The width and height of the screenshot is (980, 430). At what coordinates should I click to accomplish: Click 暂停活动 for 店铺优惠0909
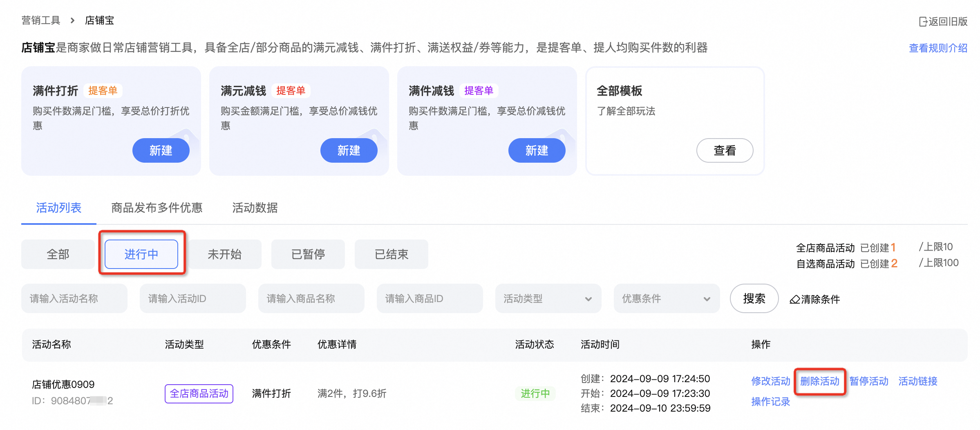pos(869,381)
